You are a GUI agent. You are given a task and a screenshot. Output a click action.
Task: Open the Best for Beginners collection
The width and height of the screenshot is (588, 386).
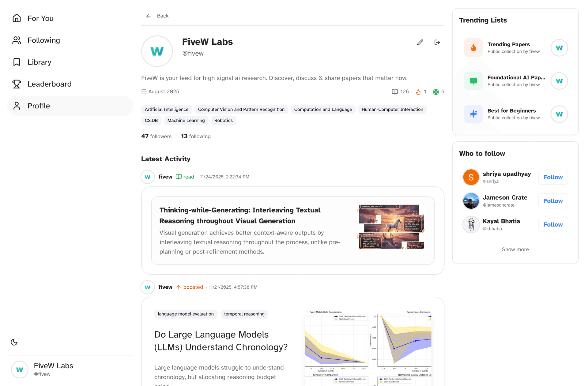(x=512, y=114)
